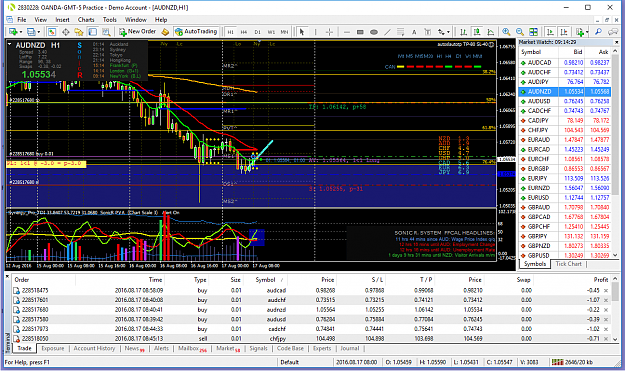The image size is (625, 371).
Task: Open chart's top-left triangle menu
Action: click(x=10, y=45)
